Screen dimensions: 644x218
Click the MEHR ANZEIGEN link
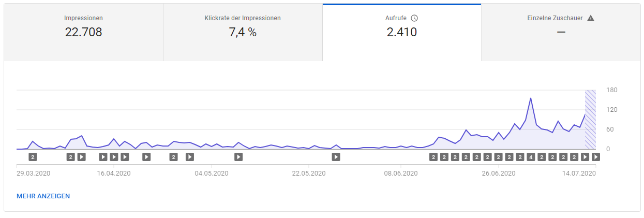[43, 196]
